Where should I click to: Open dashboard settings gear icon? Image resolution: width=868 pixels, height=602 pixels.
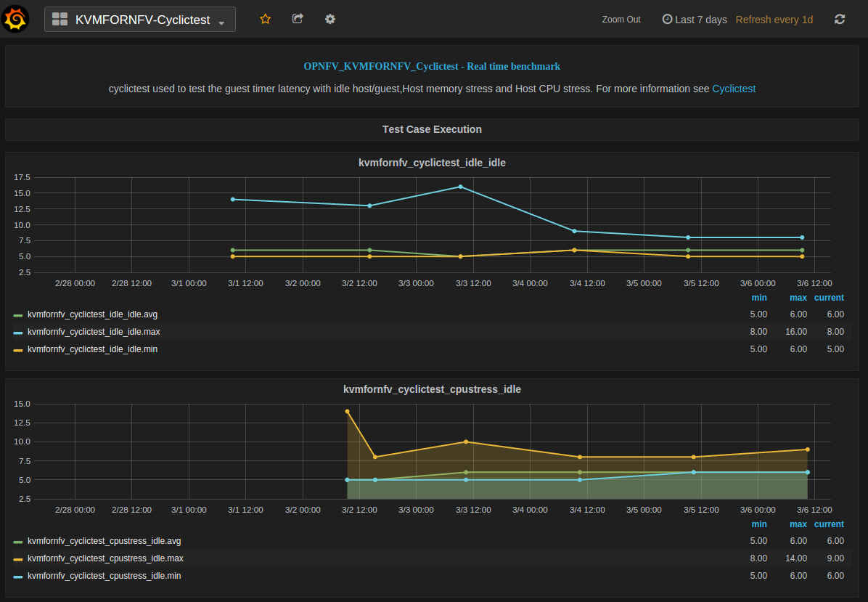tap(330, 19)
